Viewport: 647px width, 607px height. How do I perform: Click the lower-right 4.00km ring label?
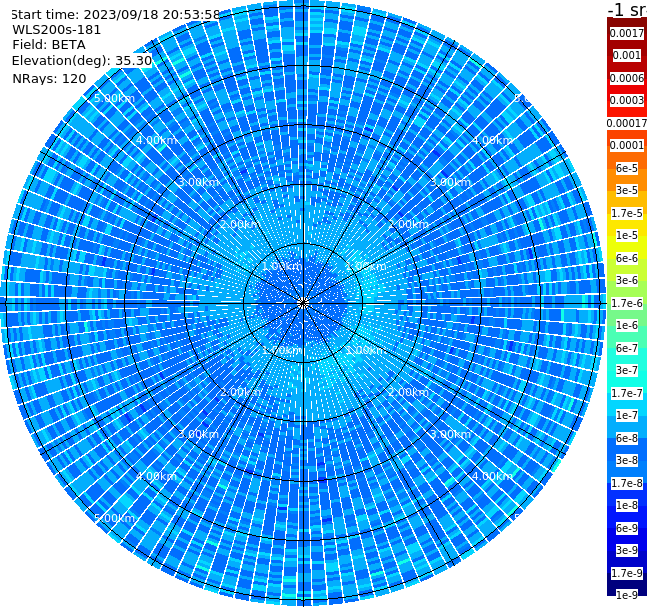coord(492,476)
